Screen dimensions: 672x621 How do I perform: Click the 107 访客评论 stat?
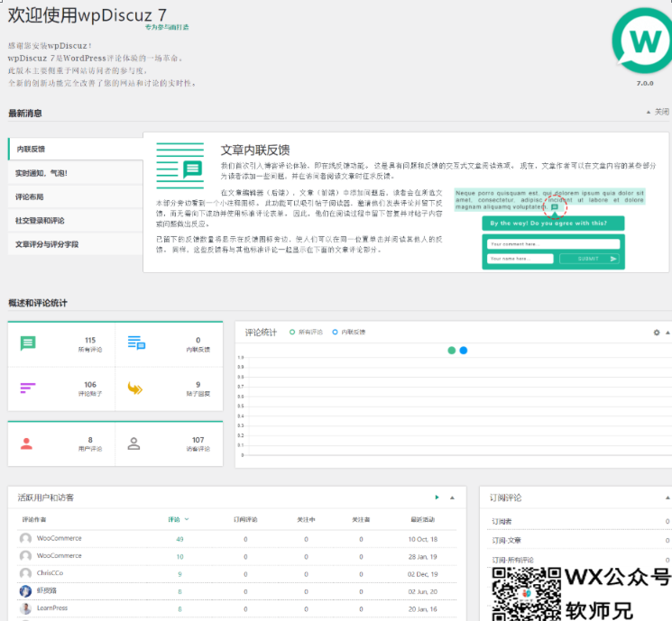pos(198,444)
